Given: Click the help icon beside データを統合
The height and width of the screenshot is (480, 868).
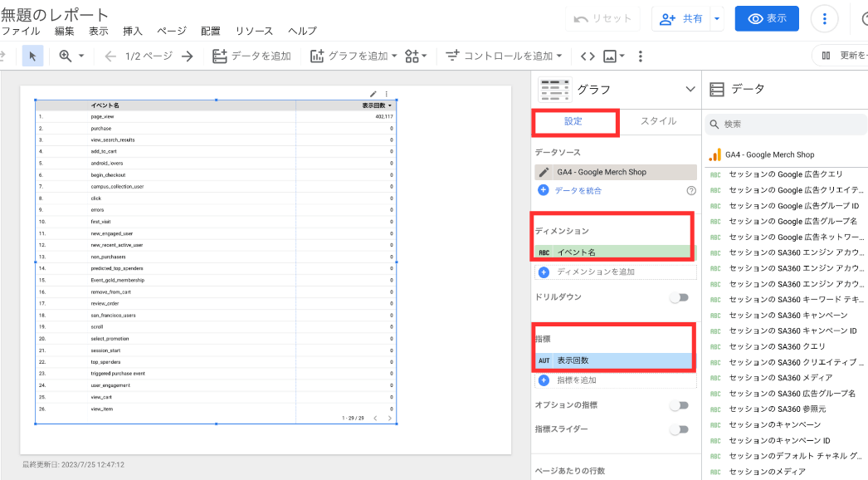Looking at the screenshot, I should [691, 191].
